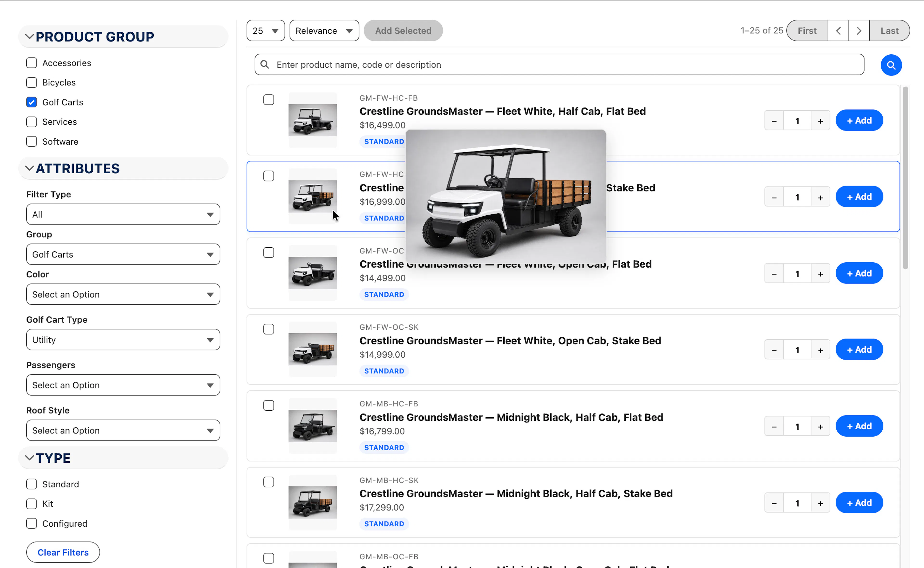
Task: Collapse the Type section
Action: 29,458
